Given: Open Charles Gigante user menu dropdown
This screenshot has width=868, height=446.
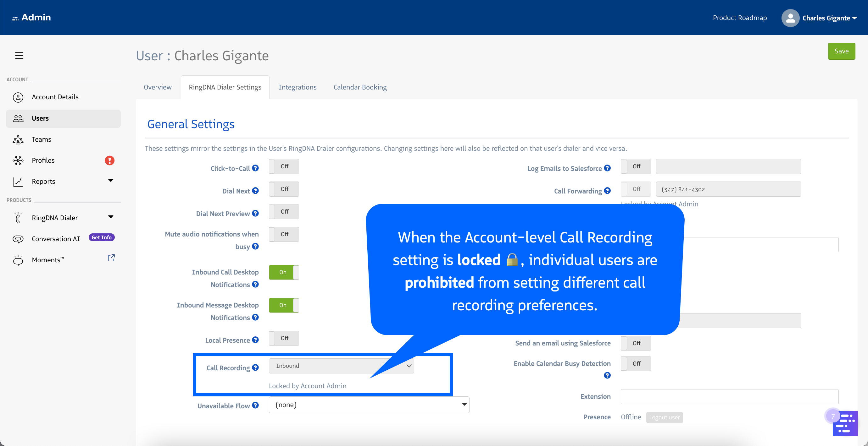Looking at the screenshot, I should [x=830, y=18].
